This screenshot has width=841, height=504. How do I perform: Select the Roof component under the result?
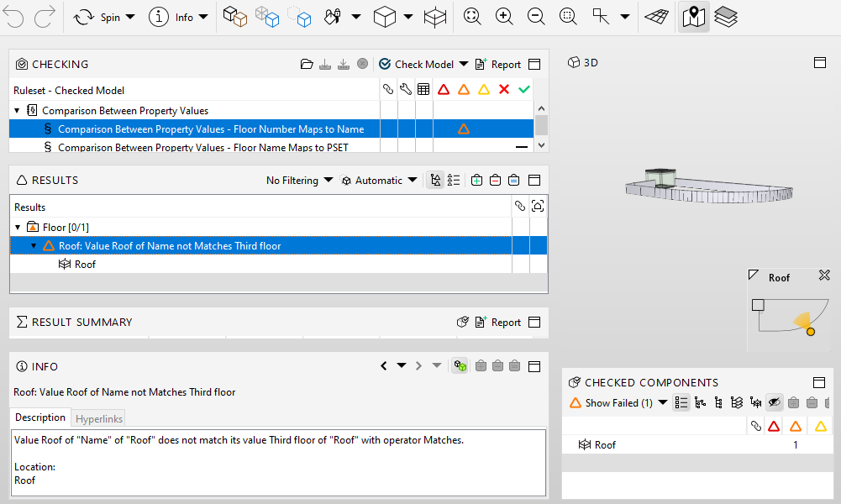[77, 265]
